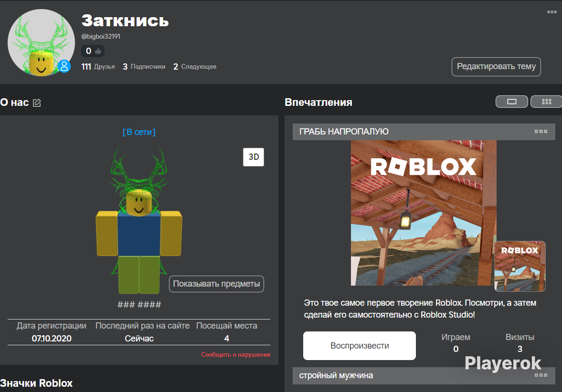Click Сообщить о нарушении link
The width and height of the screenshot is (562, 392).
point(235,354)
